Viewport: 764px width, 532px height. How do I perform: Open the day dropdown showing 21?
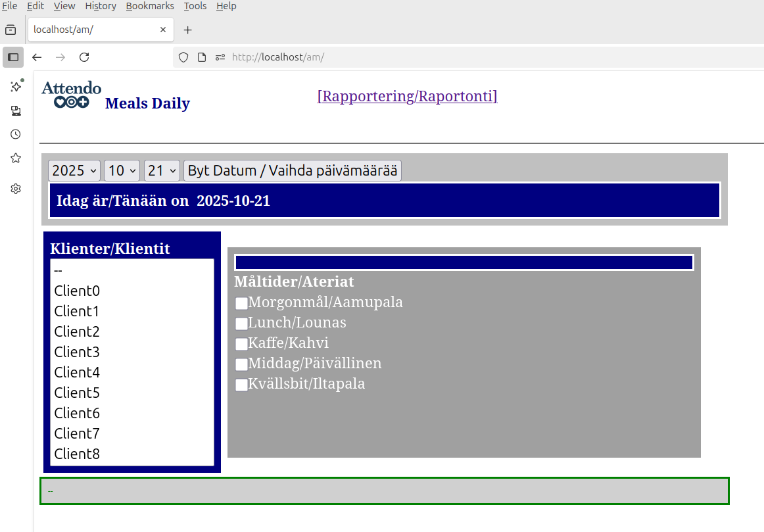pyautogui.click(x=162, y=171)
